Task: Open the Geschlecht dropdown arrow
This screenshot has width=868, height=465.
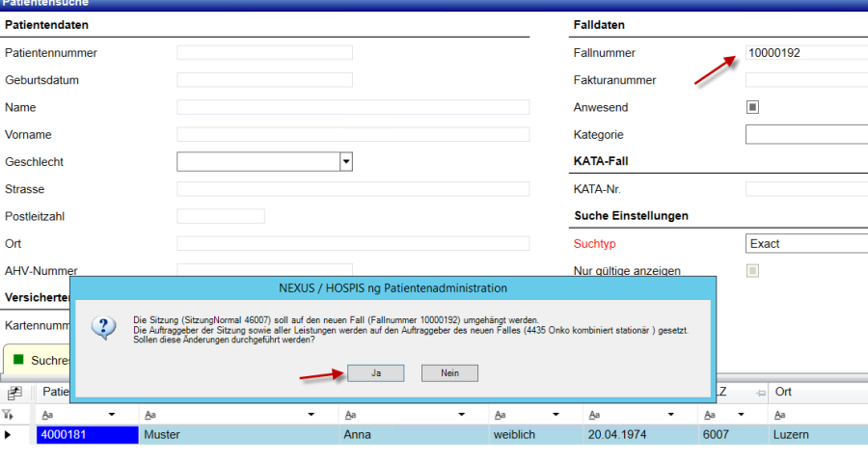Action: pos(346,162)
